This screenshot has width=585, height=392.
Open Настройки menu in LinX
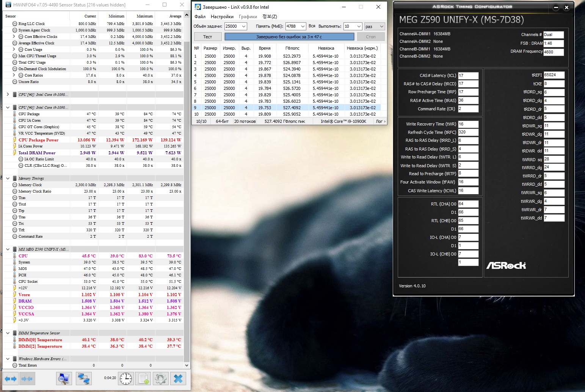(222, 17)
